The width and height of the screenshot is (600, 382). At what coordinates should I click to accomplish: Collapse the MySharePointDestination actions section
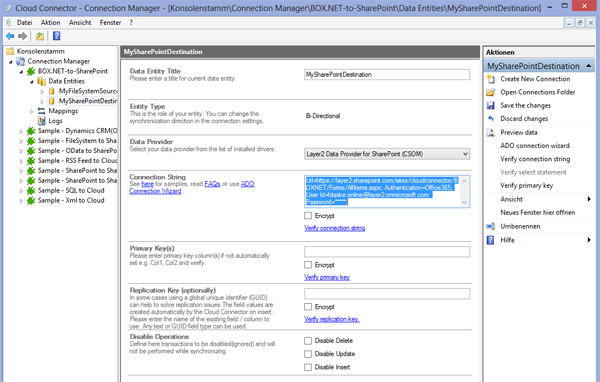tap(589, 66)
